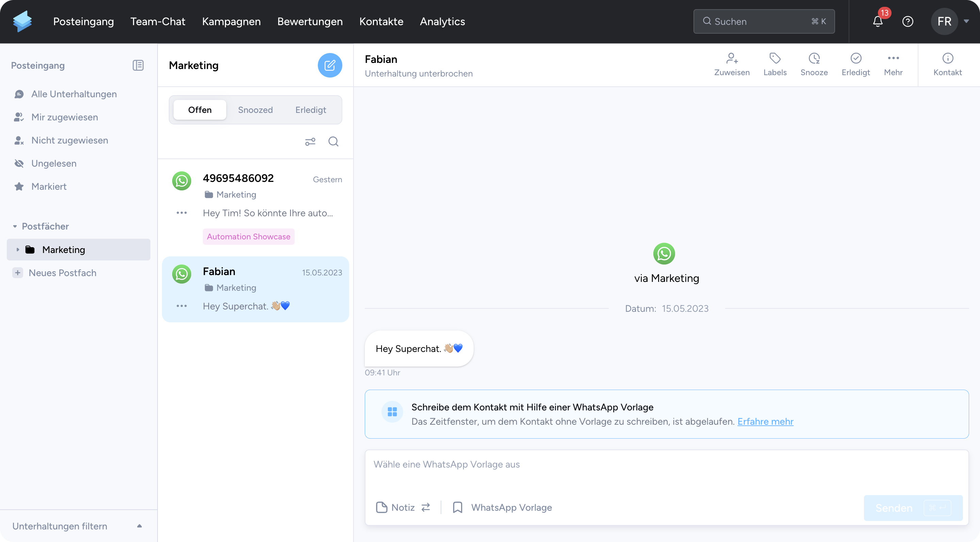980x542 pixels.
Task: Collapse the Postfächer section
Action: pos(15,226)
